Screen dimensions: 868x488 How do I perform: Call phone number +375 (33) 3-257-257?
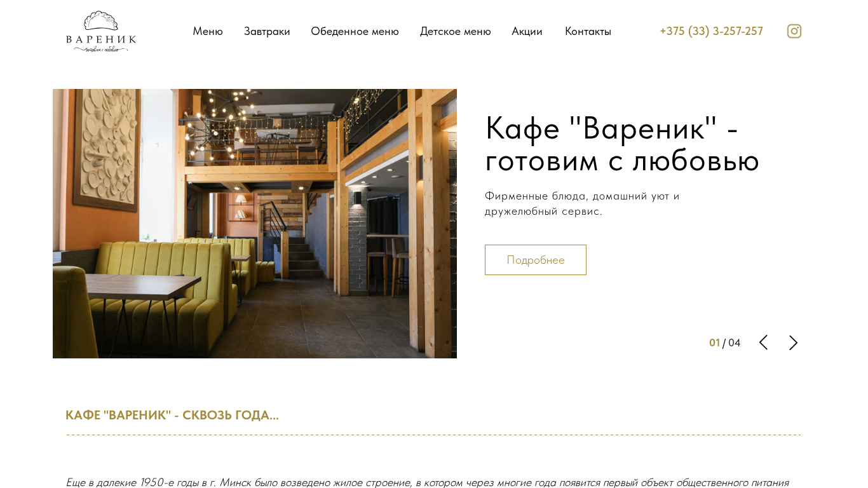[711, 31]
